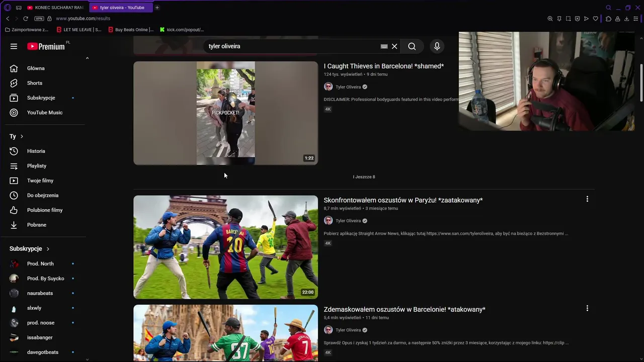Open the Zaimportowane bookmarks folder
644x362 pixels.
pos(27,30)
